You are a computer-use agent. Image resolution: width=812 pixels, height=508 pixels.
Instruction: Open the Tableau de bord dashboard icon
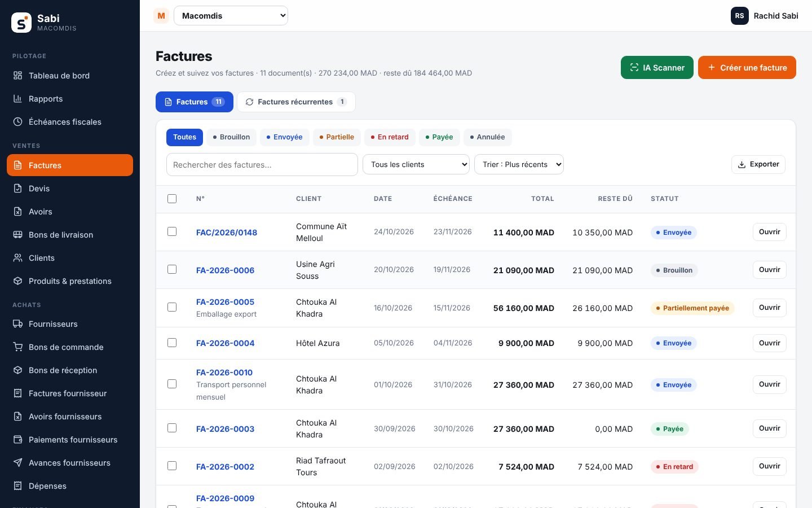pyautogui.click(x=17, y=76)
